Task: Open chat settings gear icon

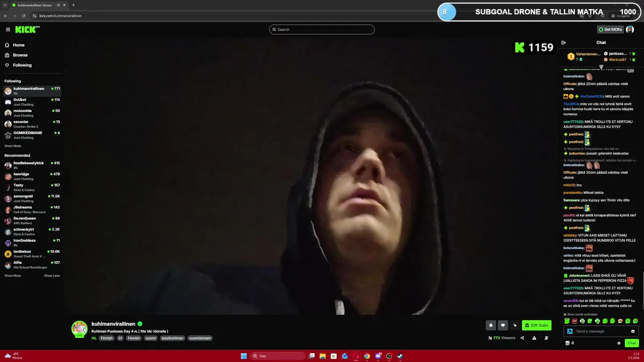Action: click(x=619, y=343)
